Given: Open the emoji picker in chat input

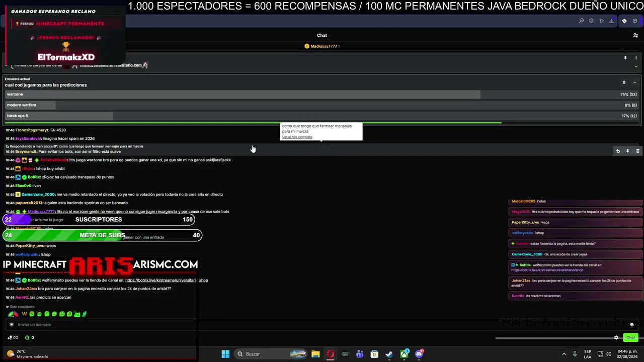Looking at the screenshot, I should [x=632, y=324].
